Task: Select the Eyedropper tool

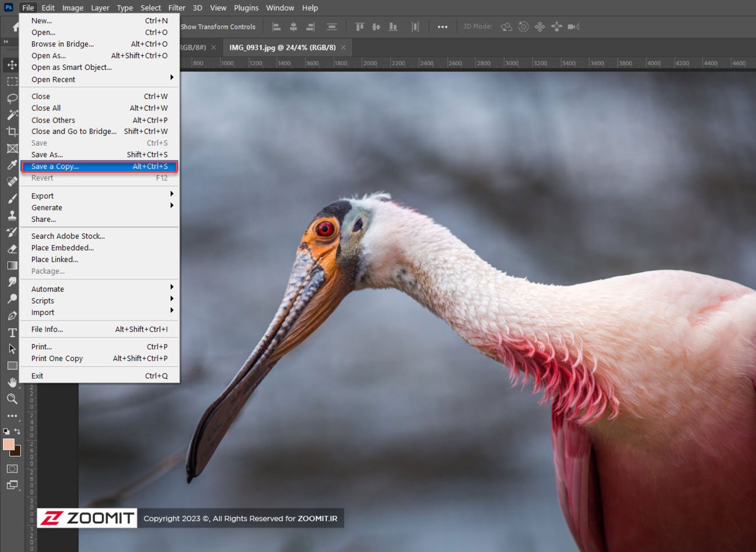Action: (x=12, y=165)
